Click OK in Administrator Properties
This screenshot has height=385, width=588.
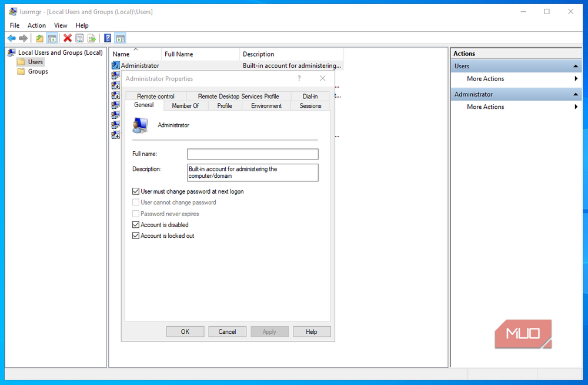(x=185, y=331)
